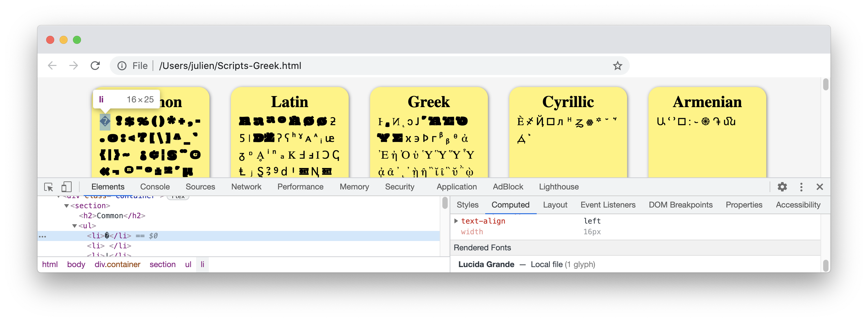Open DevTools settings gear
Viewport: 868px width, 326px height.
click(782, 187)
